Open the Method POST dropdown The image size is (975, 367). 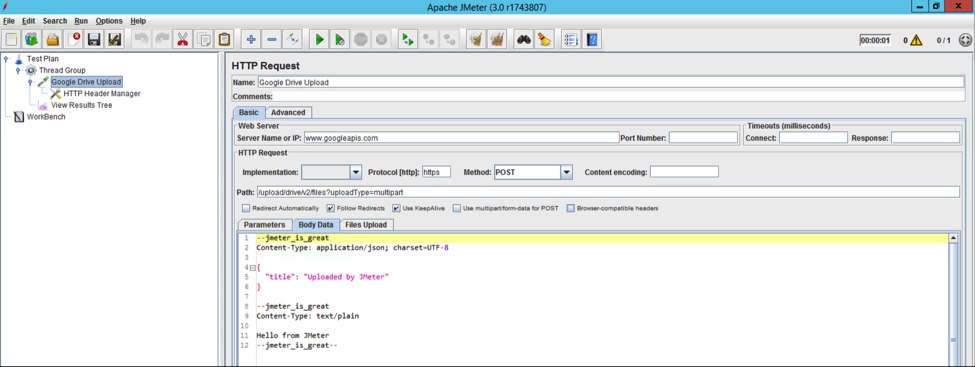(x=566, y=172)
